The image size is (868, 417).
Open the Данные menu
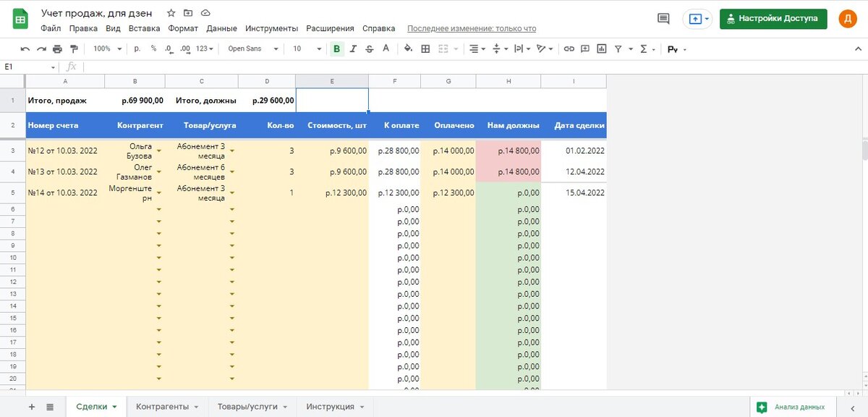[221, 29]
